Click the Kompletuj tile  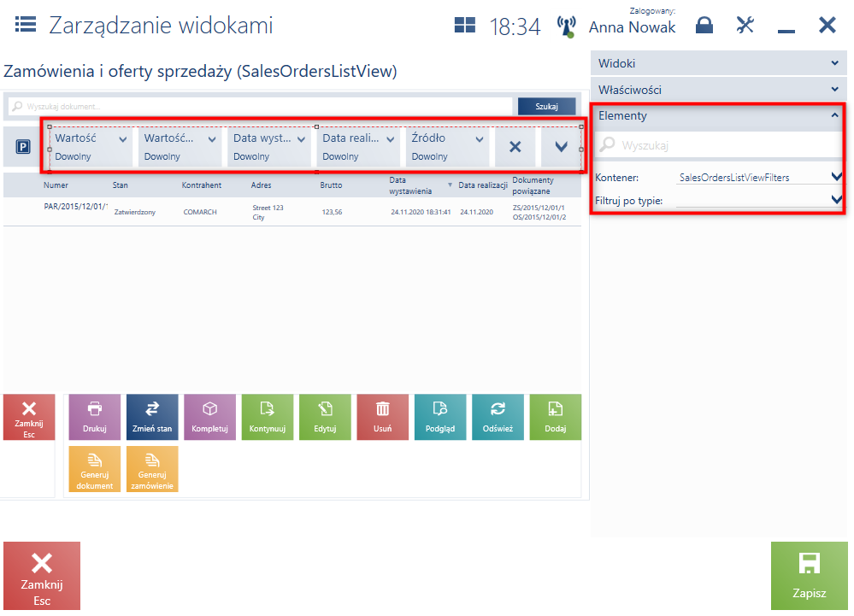coord(209,417)
